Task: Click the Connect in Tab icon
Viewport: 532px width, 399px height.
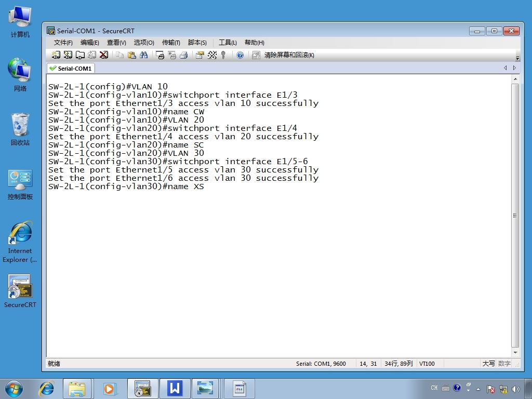Action: tap(80, 55)
